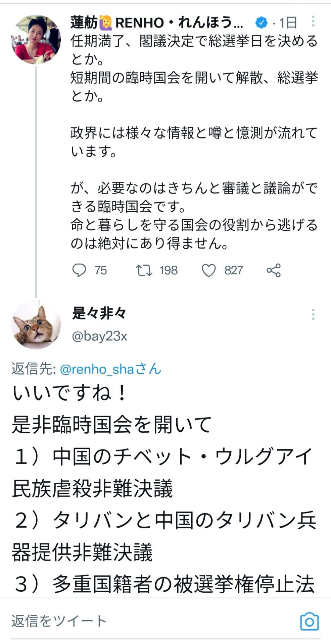Like the tweet with the heart icon
331x644 pixels.
[208, 270]
